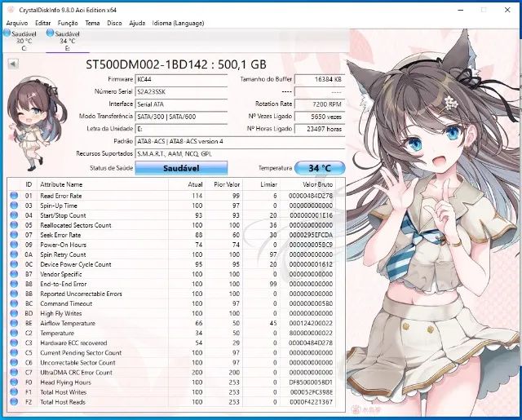Click the Firmware field KC44
The image size is (522, 420).
pyautogui.click(x=181, y=79)
